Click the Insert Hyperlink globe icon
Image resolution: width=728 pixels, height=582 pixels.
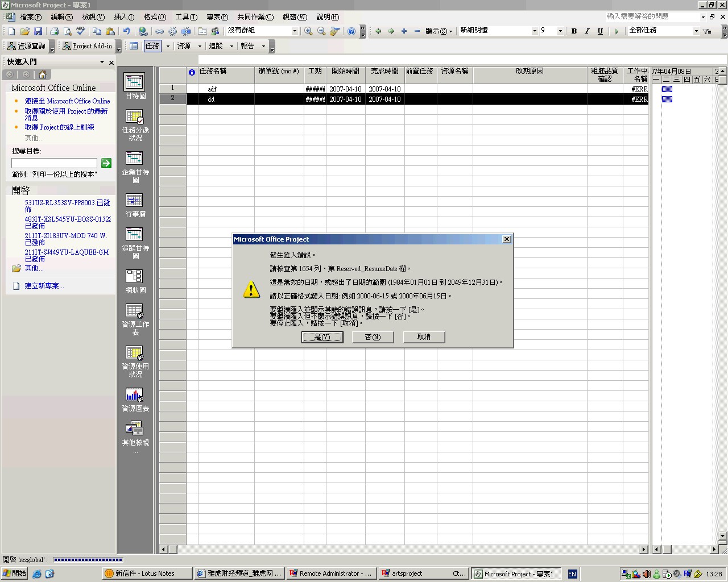pos(143,31)
